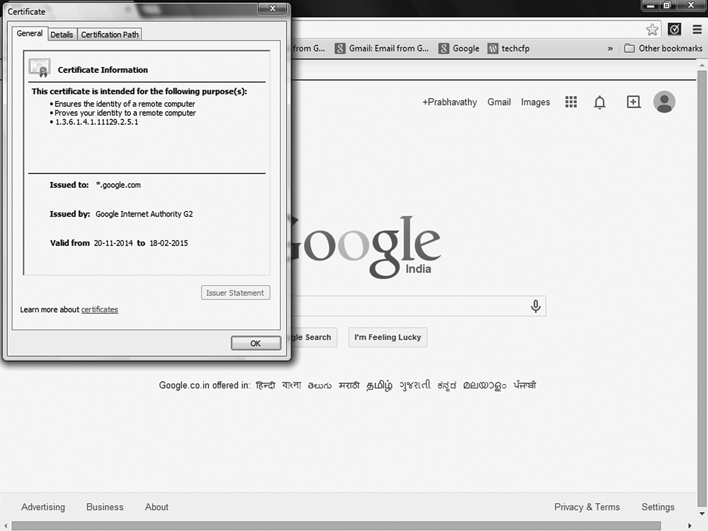The width and height of the screenshot is (708, 531).
Task: Click the "18-02-2015" expiry date
Action: point(169,243)
